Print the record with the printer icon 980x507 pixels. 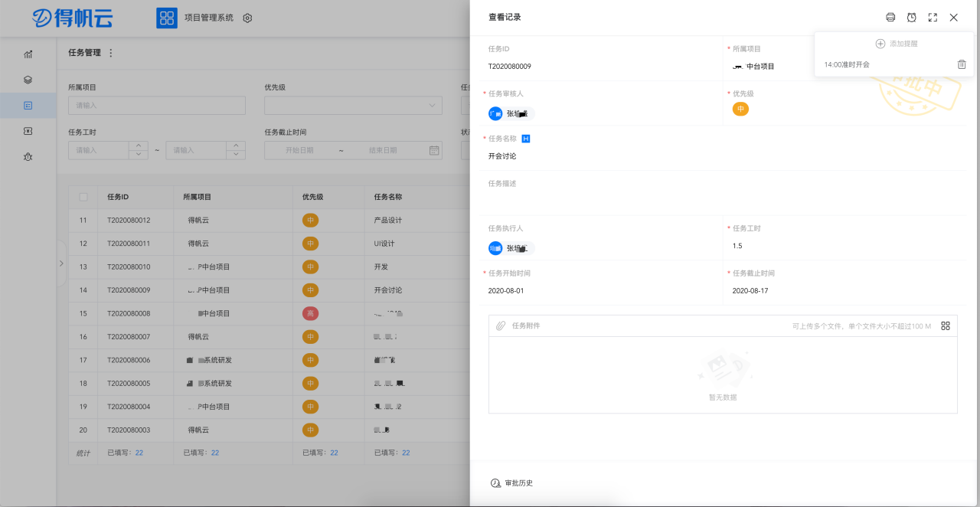[x=890, y=18]
